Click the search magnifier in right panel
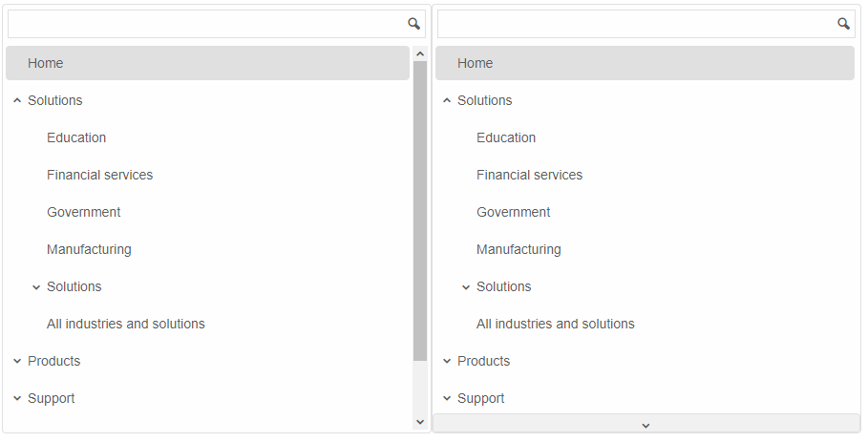This screenshot has width=868, height=442. [x=843, y=24]
